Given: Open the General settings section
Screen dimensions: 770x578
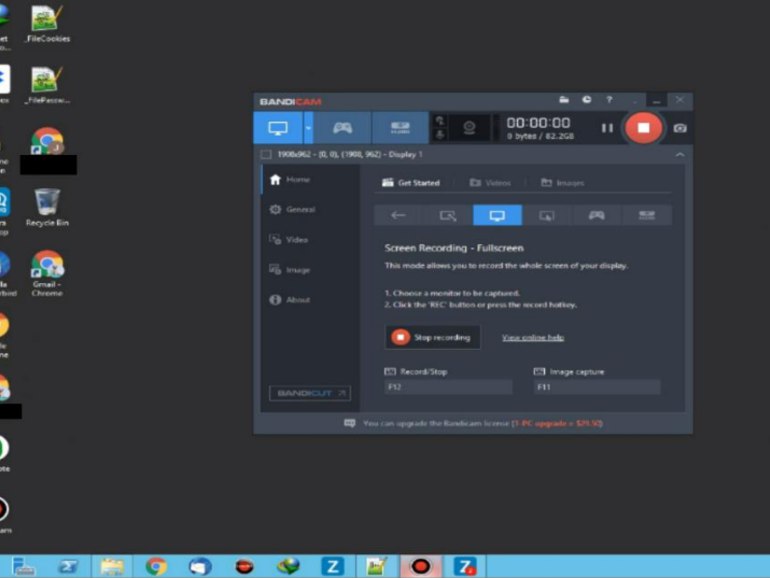Looking at the screenshot, I should pyautogui.click(x=310, y=210).
